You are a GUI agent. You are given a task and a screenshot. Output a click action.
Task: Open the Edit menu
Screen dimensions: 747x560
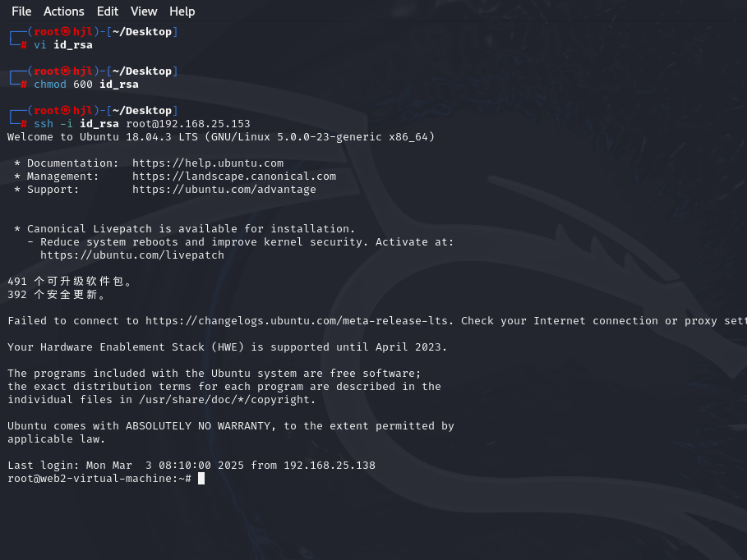[x=107, y=11]
